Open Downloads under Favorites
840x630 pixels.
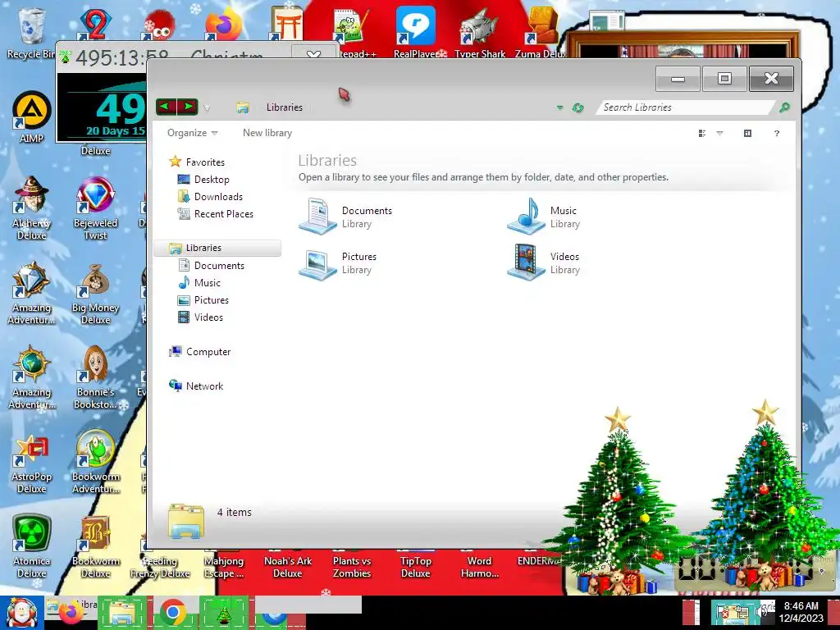(x=210, y=197)
